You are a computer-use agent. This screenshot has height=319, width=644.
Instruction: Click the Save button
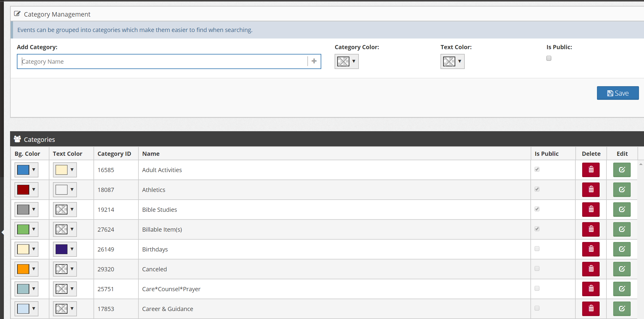(618, 93)
